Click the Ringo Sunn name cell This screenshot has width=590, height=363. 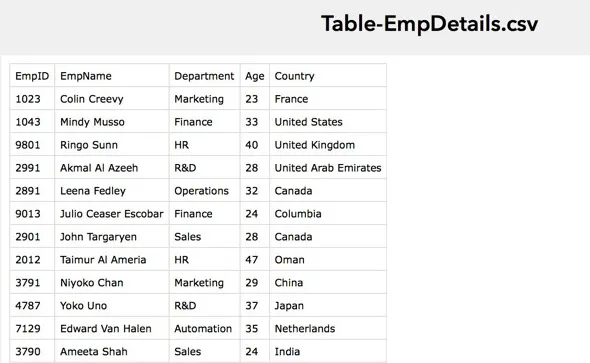[112, 145]
